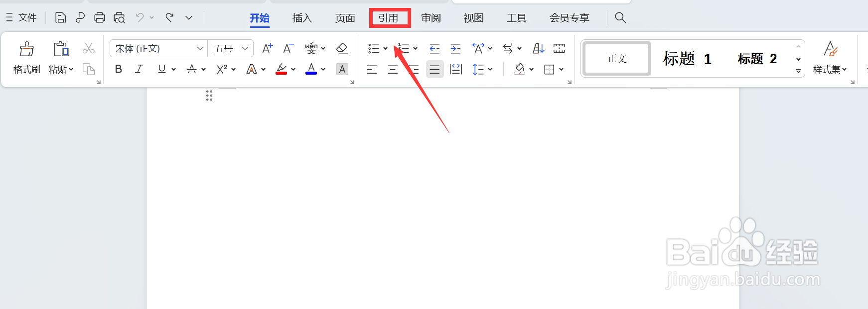Select Center alignment
This screenshot has width=868, height=309.
pyautogui.click(x=393, y=70)
